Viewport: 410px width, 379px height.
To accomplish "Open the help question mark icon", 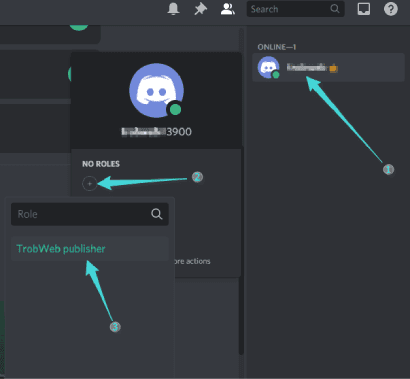I will coord(391,9).
